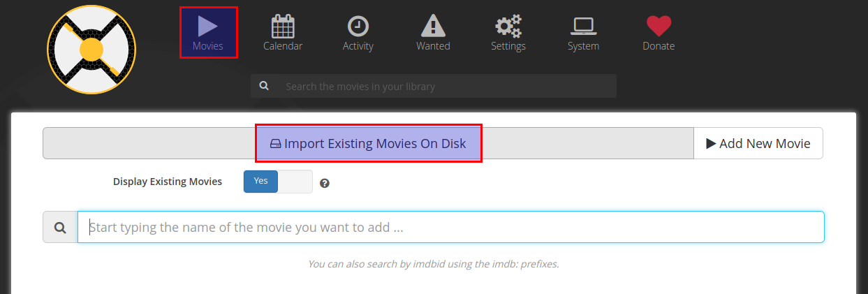Click the blue Yes side of the switch
868x294 pixels.
[260, 182]
